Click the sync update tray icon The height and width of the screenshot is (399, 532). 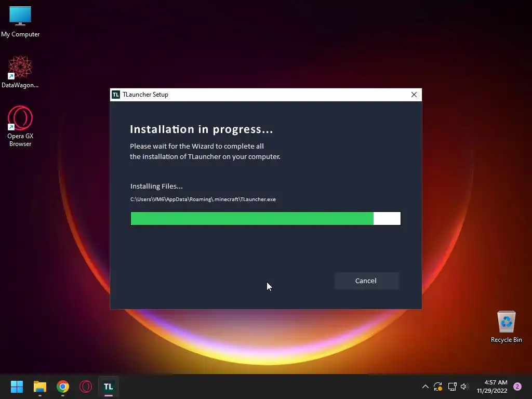click(438, 387)
